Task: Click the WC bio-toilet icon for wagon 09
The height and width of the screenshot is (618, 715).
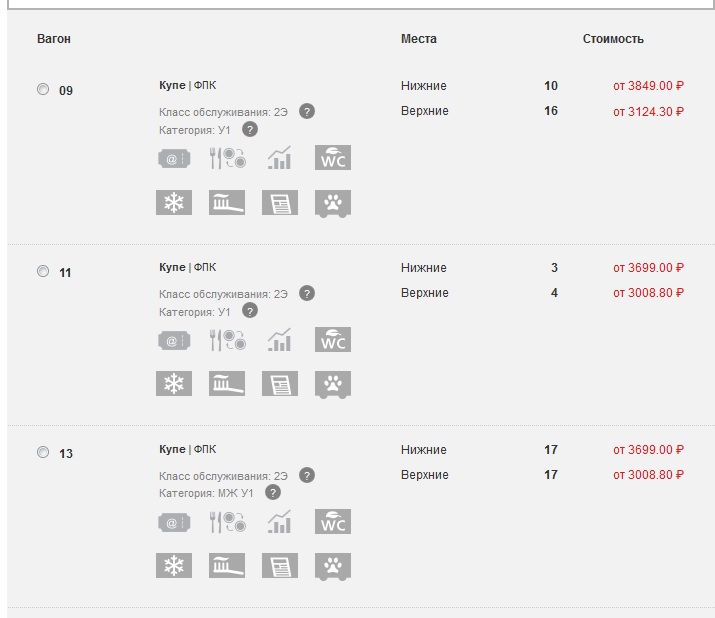Action: coord(333,158)
